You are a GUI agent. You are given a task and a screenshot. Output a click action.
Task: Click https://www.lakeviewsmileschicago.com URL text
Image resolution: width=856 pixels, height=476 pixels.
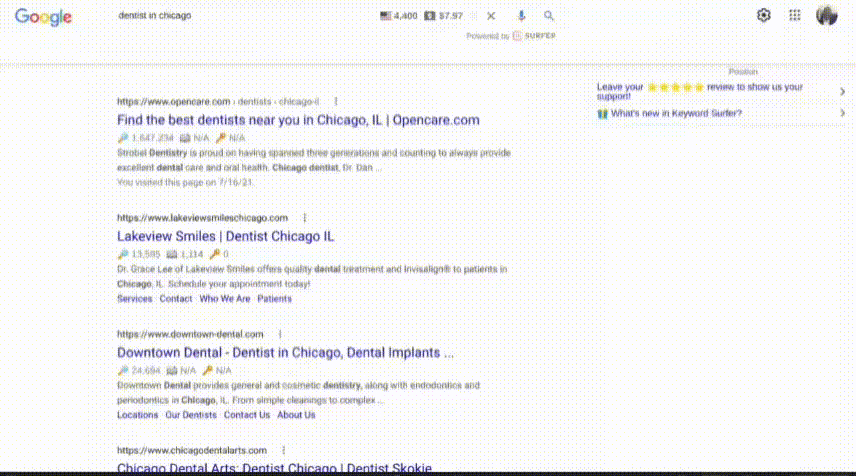[202, 218]
